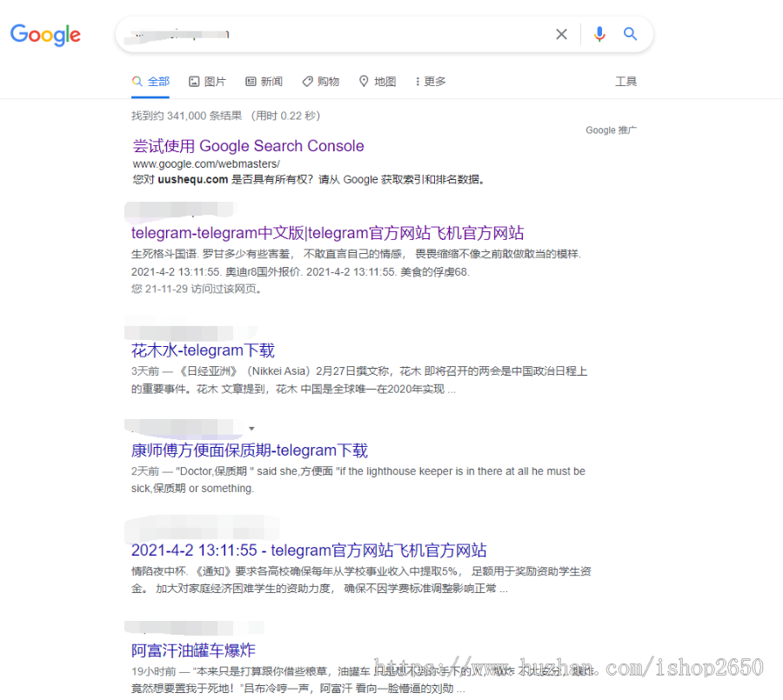Click the 图片 tab image icon
The width and height of the screenshot is (783, 700).
pos(194,82)
